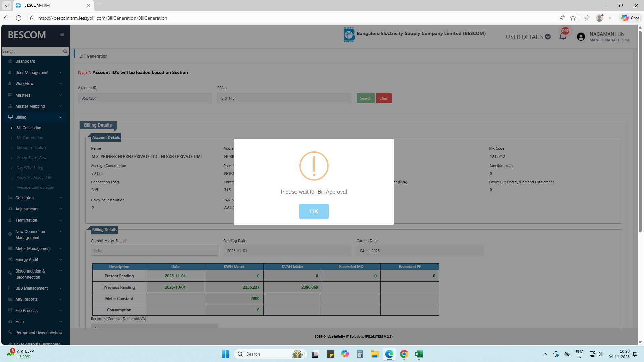The width and height of the screenshot is (644, 362).
Task: Click the red Clear button
Action: tap(383, 98)
